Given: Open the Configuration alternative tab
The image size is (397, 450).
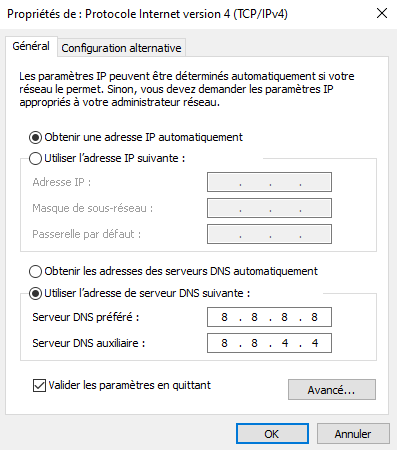Looking at the screenshot, I should 121,48.
